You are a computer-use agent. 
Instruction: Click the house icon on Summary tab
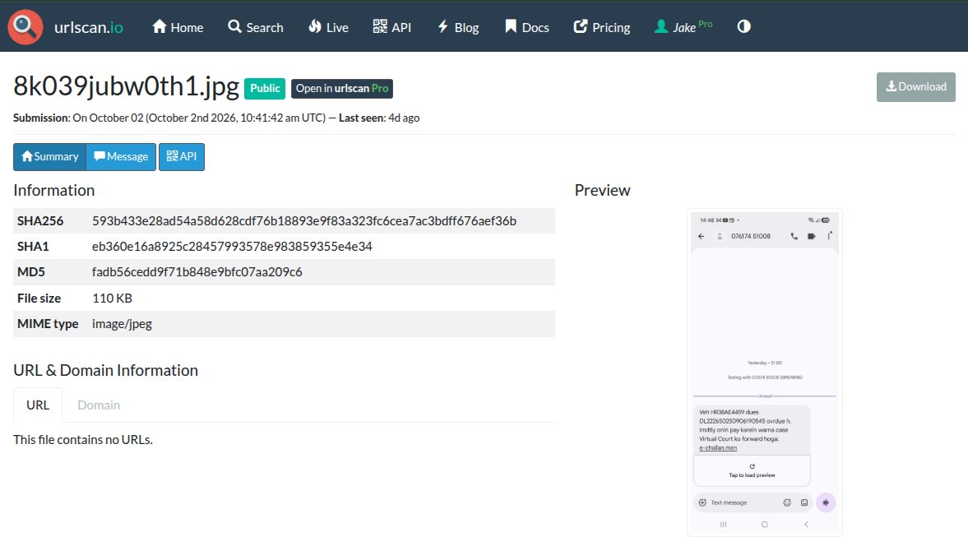pos(26,156)
